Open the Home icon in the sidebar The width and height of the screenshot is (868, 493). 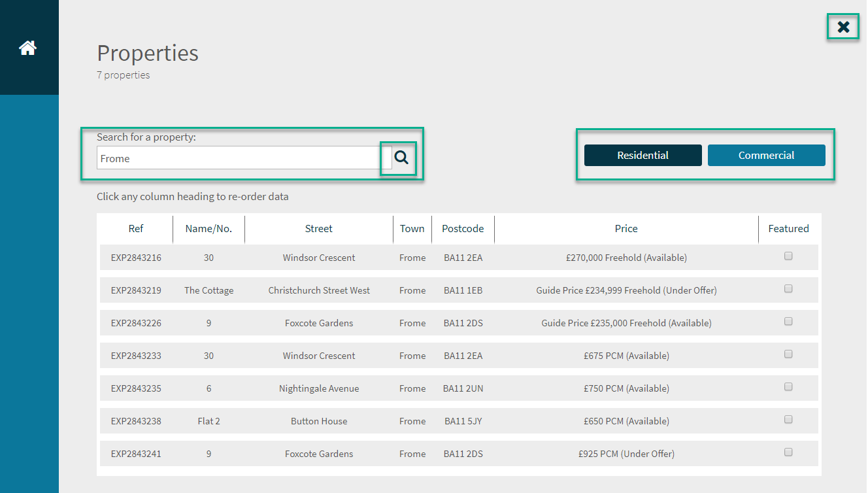tap(27, 48)
